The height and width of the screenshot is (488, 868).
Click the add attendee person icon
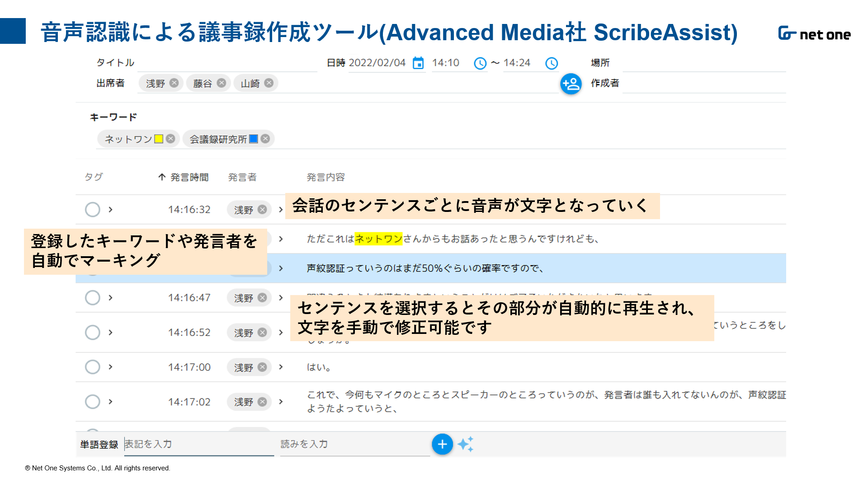571,84
